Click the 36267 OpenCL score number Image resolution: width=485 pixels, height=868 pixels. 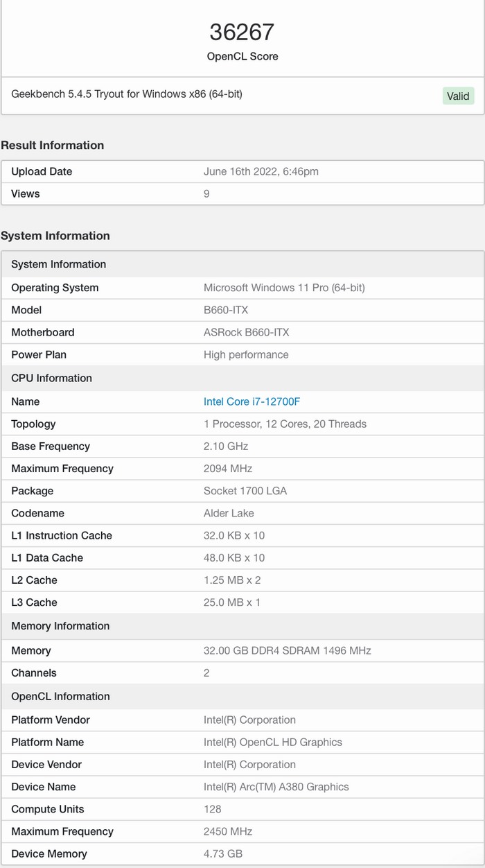(242, 32)
